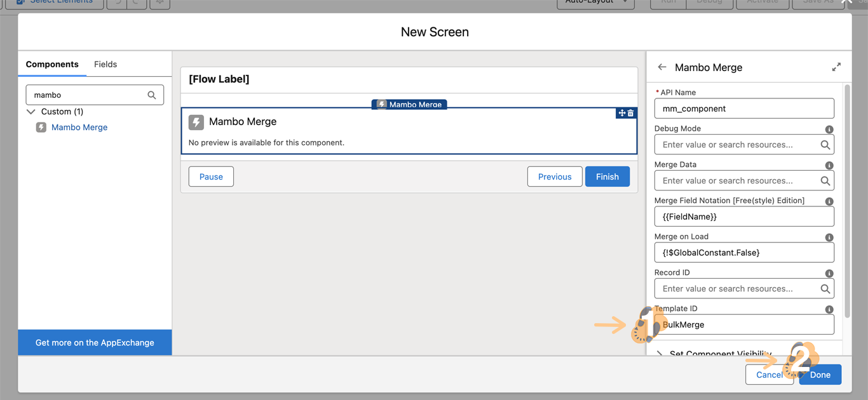Select Mambo Merge in the component list

(79, 127)
